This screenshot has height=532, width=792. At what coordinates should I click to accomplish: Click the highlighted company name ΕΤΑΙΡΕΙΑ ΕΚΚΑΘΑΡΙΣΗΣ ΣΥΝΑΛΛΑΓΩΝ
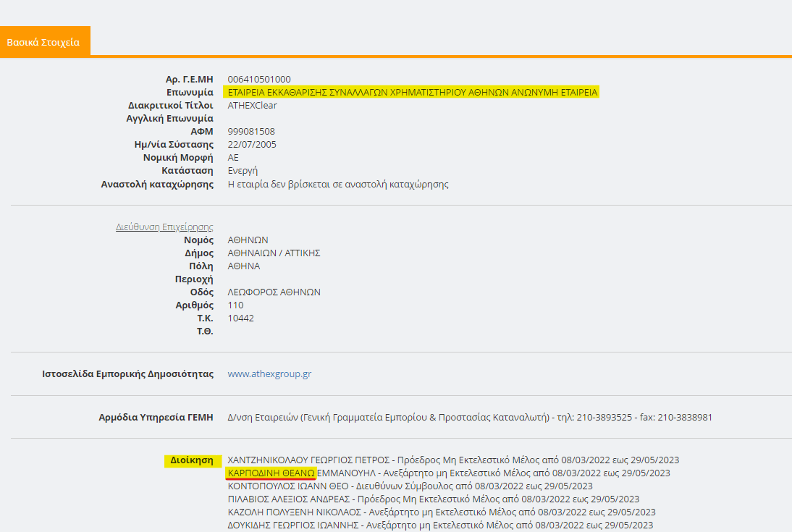[x=413, y=92]
